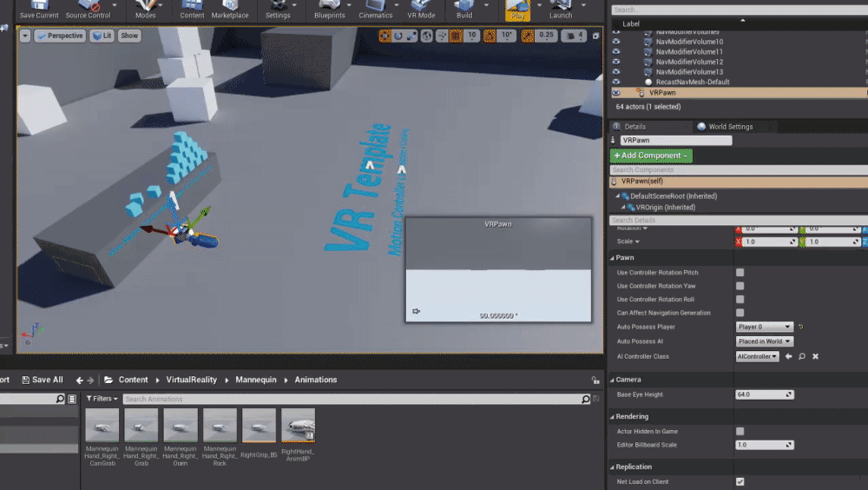The height and width of the screenshot is (490, 868).
Task: Maximize viewport using the corner icon
Action: (x=595, y=36)
